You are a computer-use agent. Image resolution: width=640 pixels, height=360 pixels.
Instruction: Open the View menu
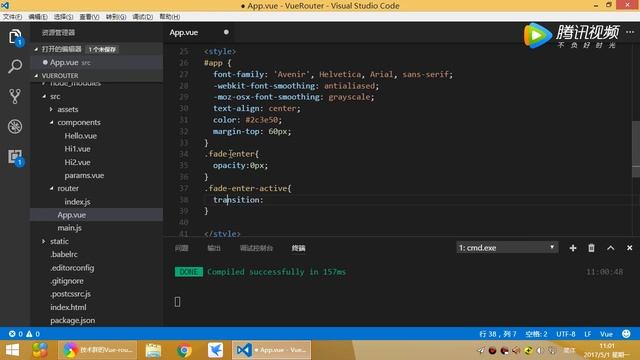point(89,17)
